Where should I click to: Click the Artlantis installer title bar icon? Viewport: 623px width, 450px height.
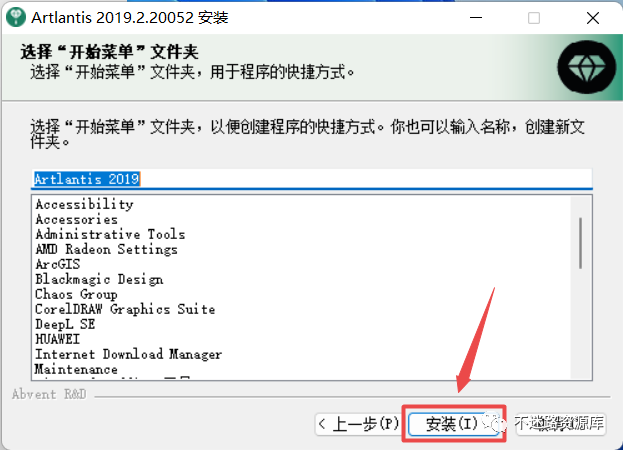click(x=16, y=17)
